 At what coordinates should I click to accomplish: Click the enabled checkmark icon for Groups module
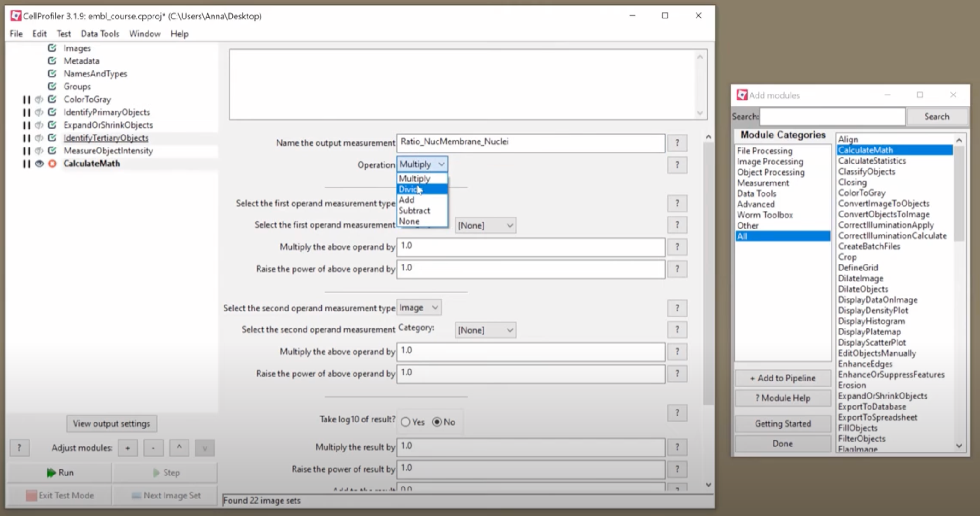tap(52, 87)
